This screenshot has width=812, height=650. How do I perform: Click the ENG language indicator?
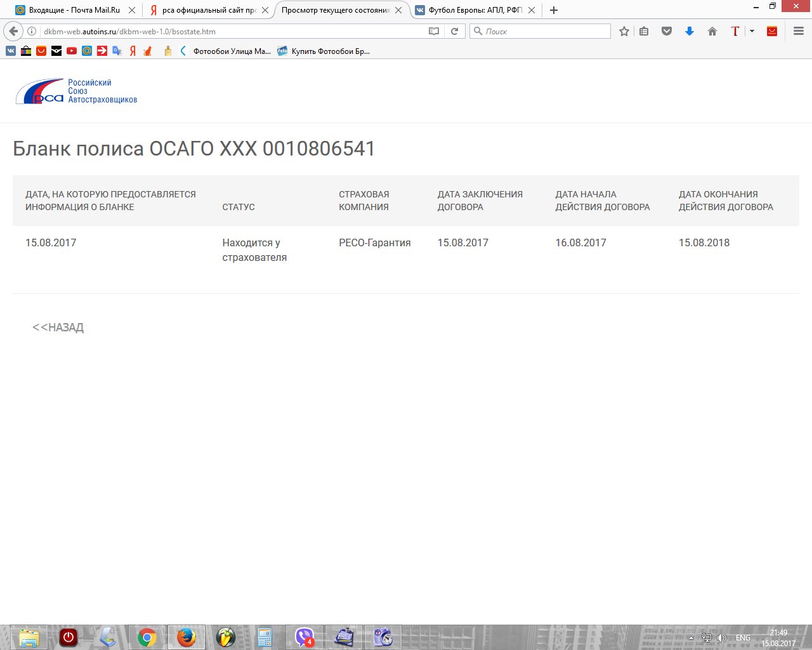click(x=743, y=638)
